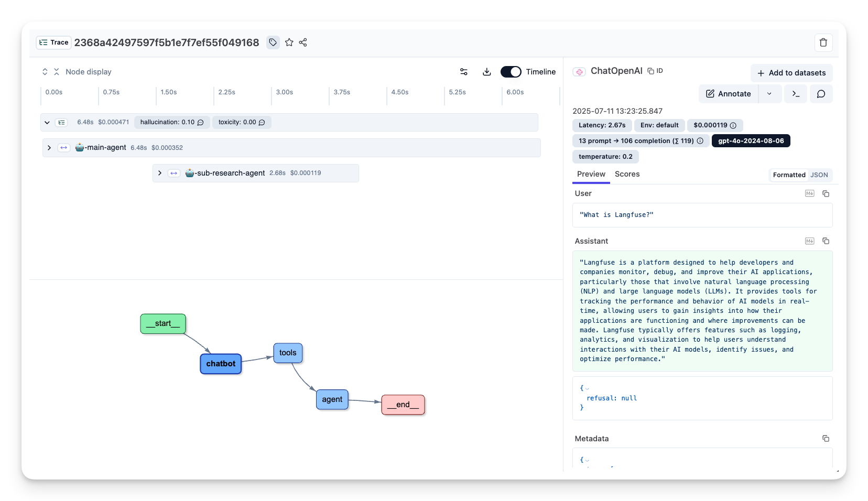This screenshot has height=501, width=868.
Task: Share the trace via the share icon
Action: (303, 42)
